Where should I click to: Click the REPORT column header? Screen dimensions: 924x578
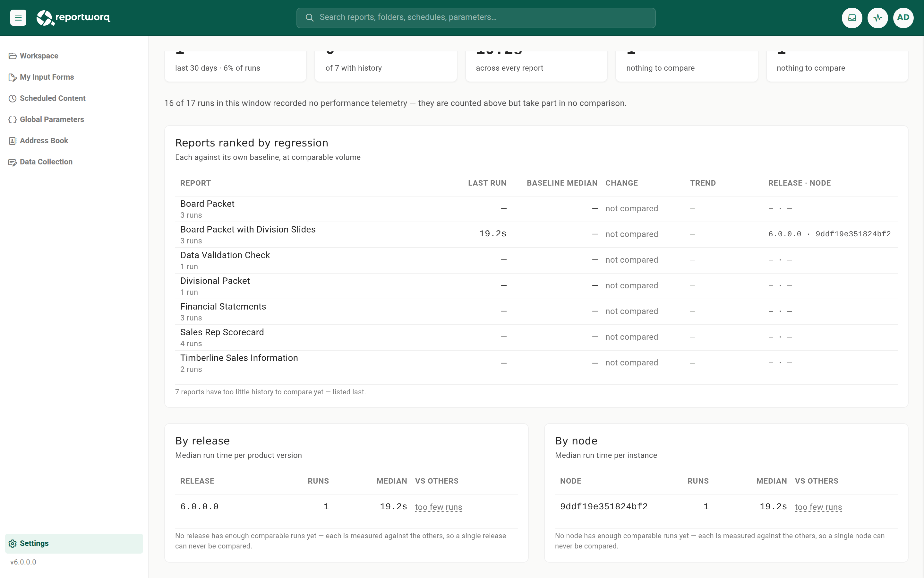(x=195, y=183)
